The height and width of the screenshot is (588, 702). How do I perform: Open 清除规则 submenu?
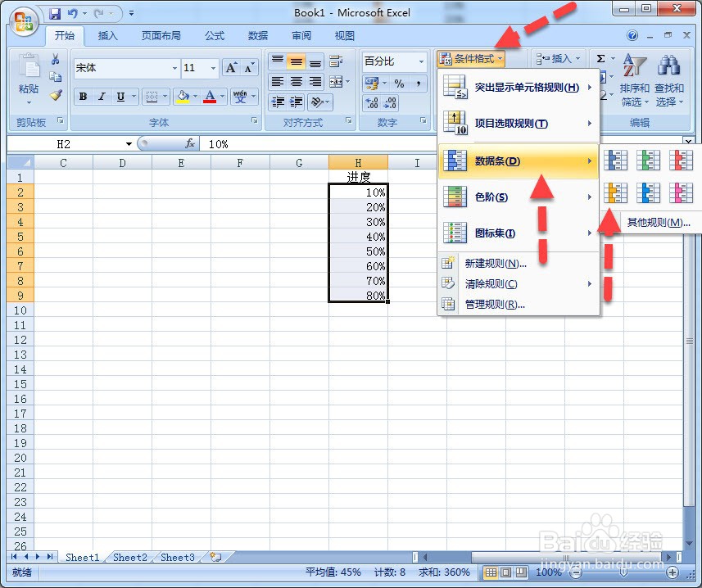(518, 283)
